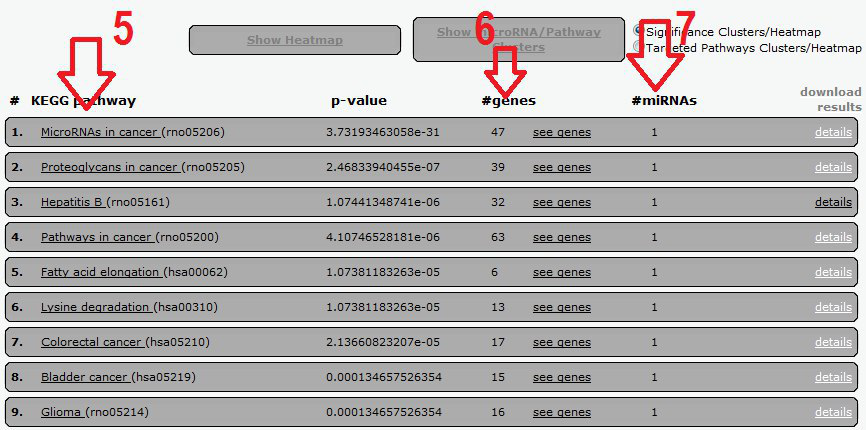Screen dimensions: 866x430
Task: See genes for Glioma row
Action: point(561,412)
